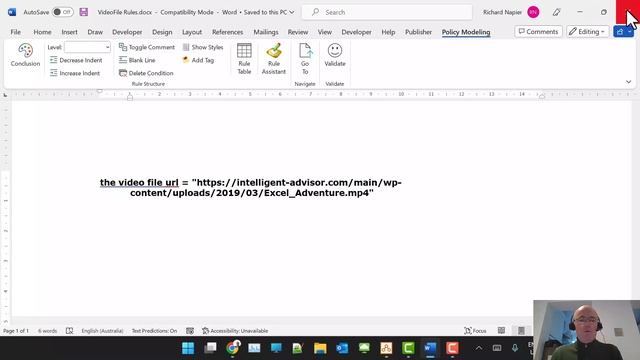Click Page 1 of 1 indicator
Image resolution: width=640 pixels, height=360 pixels.
point(16,331)
